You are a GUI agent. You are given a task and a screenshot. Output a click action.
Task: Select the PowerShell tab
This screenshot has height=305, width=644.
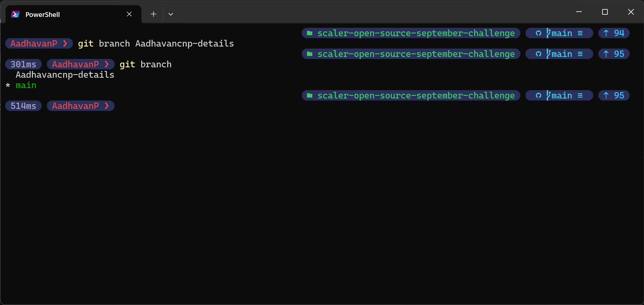coord(62,14)
